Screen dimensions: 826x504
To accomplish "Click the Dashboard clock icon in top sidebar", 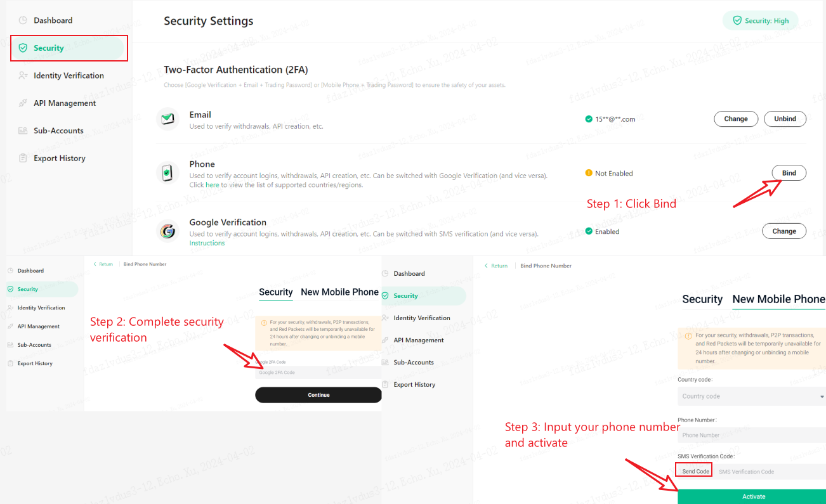I will 23,20.
